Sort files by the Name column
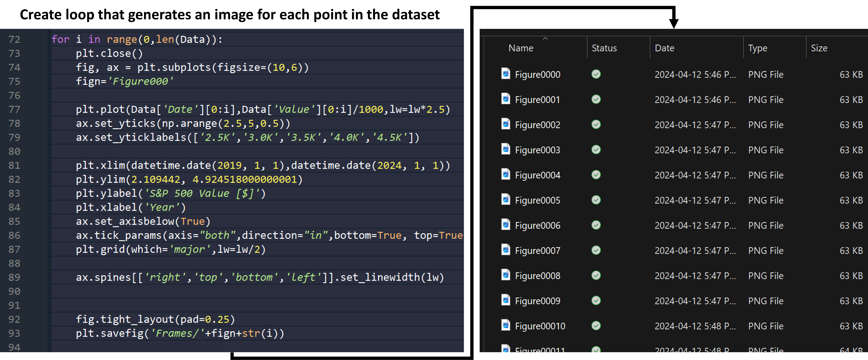The image size is (868, 360). [521, 48]
